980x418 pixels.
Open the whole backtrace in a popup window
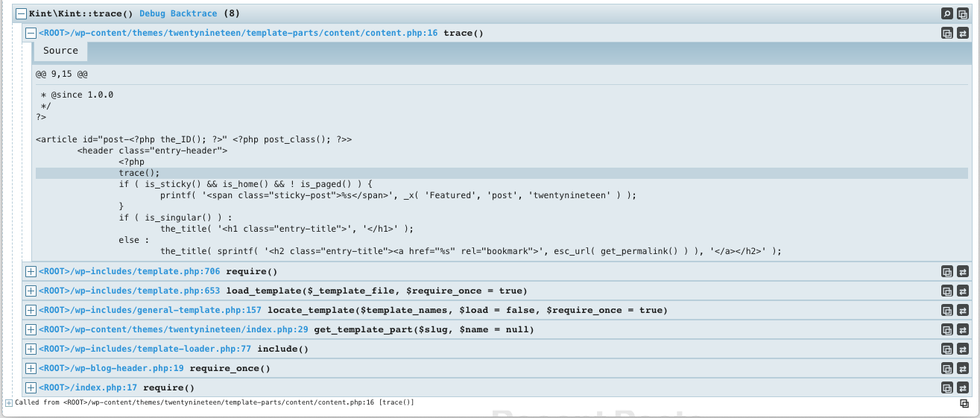[963, 13]
